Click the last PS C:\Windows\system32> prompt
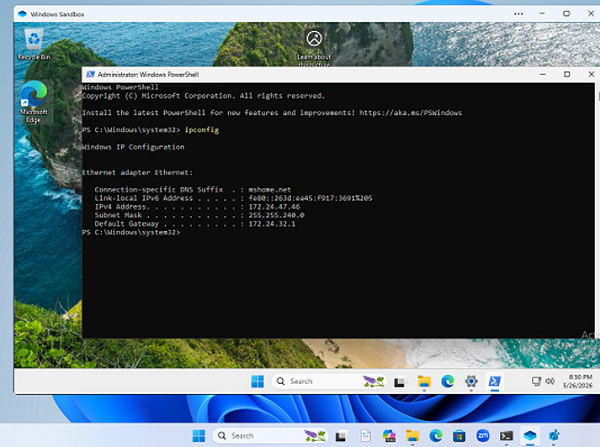 pyautogui.click(x=131, y=232)
